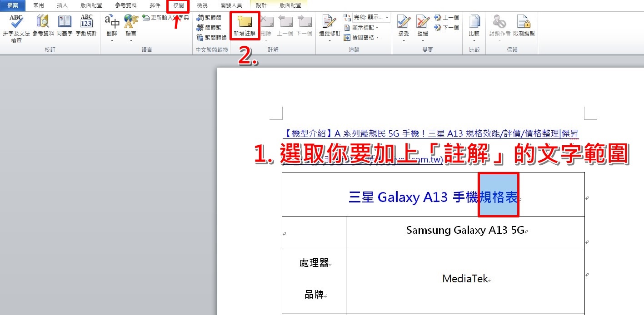The width and height of the screenshot is (644, 315).
Task: Open the 【機型介紹】A 系列 hyperlink
Action: pyautogui.click(x=430, y=133)
